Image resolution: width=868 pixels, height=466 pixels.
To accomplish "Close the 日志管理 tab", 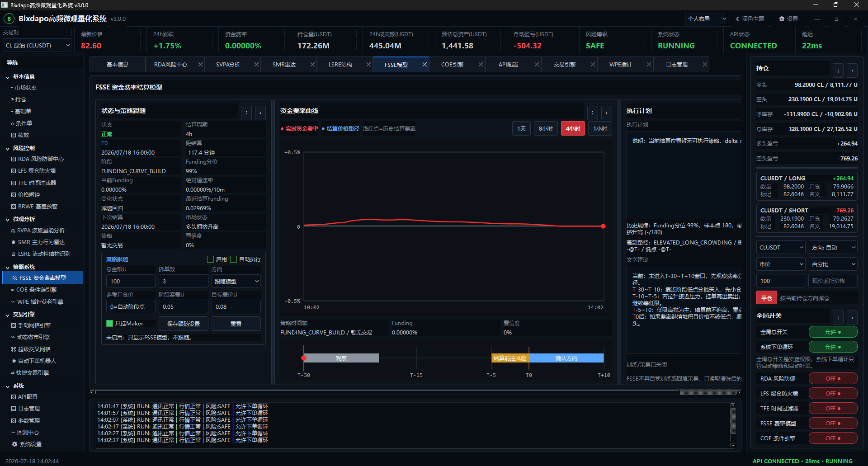I will (705, 65).
